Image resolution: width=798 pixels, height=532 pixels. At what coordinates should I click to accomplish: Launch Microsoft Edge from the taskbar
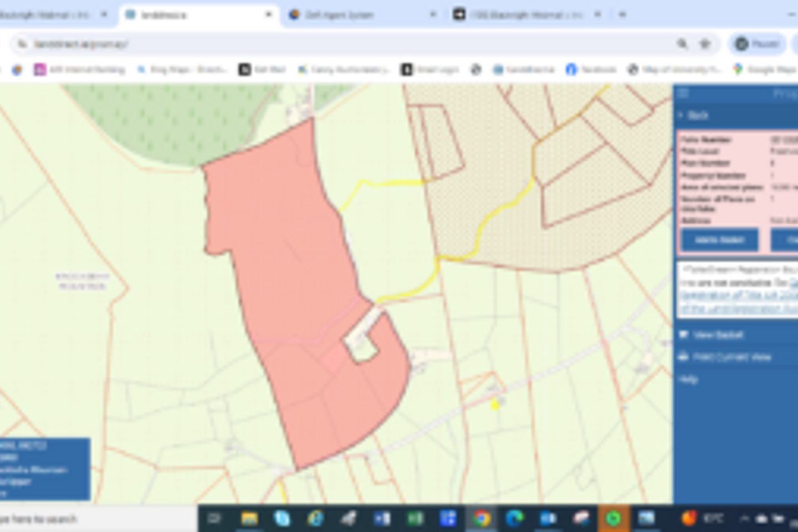[515, 520]
